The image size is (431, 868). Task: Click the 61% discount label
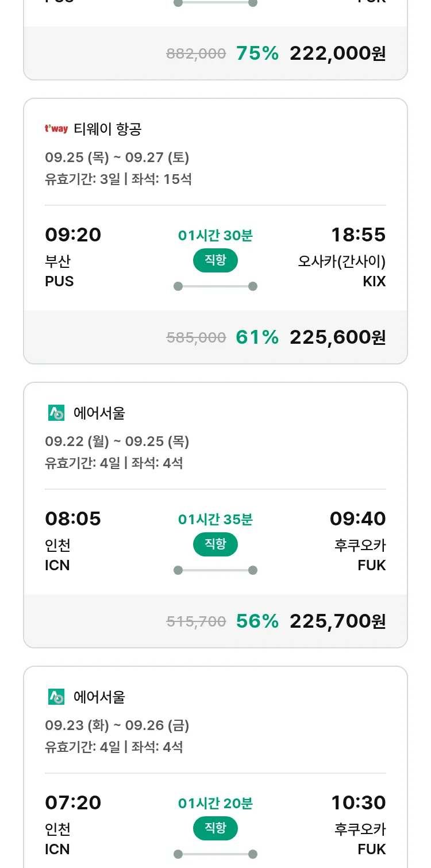(257, 337)
